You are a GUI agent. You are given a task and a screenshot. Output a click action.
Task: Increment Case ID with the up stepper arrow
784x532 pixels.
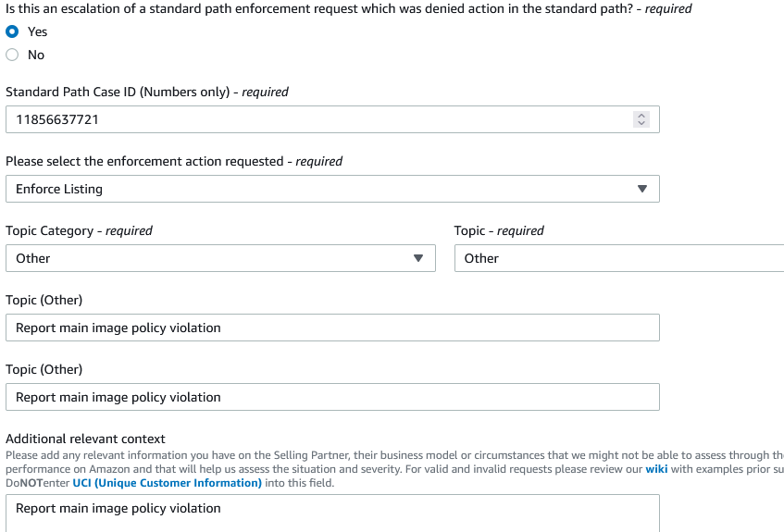click(x=642, y=116)
